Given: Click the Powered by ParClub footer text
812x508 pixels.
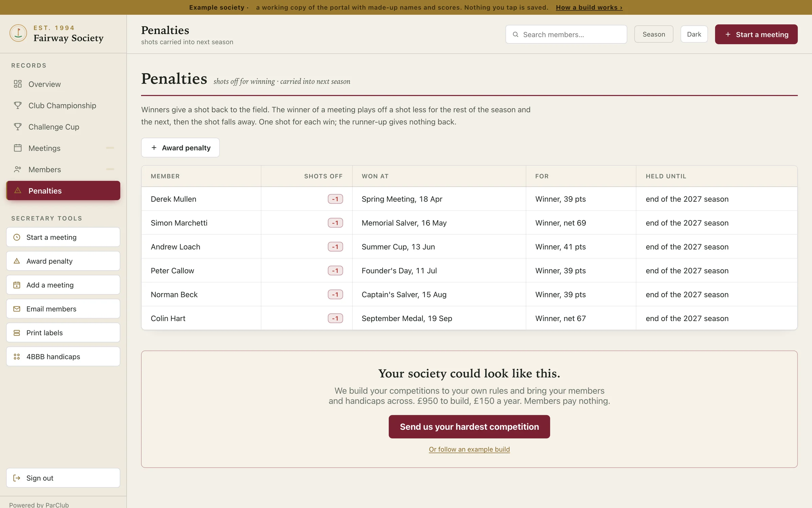Looking at the screenshot, I should (x=39, y=505).
